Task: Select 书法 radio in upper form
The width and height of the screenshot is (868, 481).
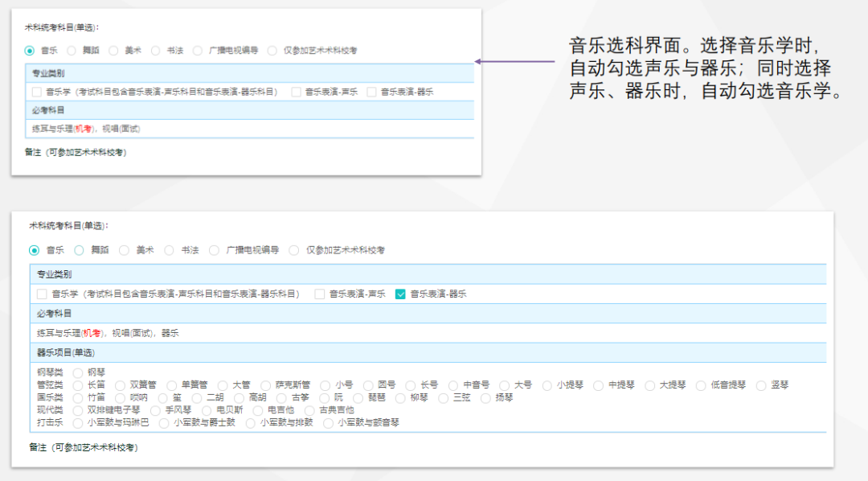Action: click(156, 51)
